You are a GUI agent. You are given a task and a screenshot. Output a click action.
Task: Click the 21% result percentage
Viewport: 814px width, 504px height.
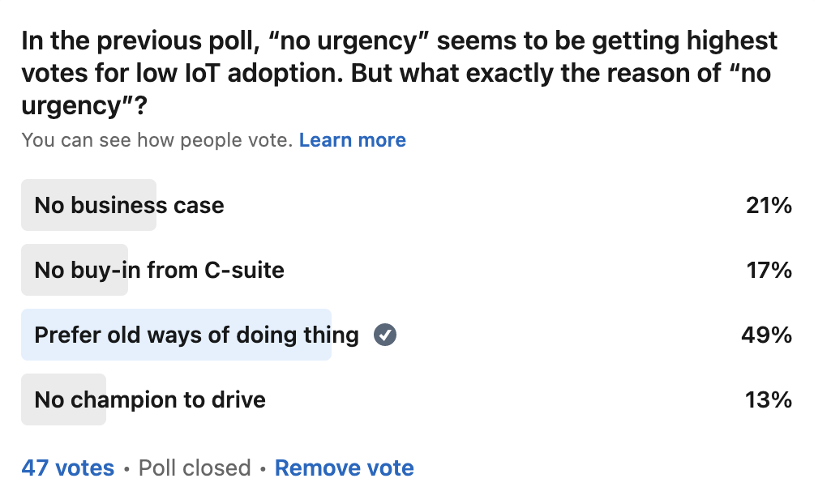point(769,205)
